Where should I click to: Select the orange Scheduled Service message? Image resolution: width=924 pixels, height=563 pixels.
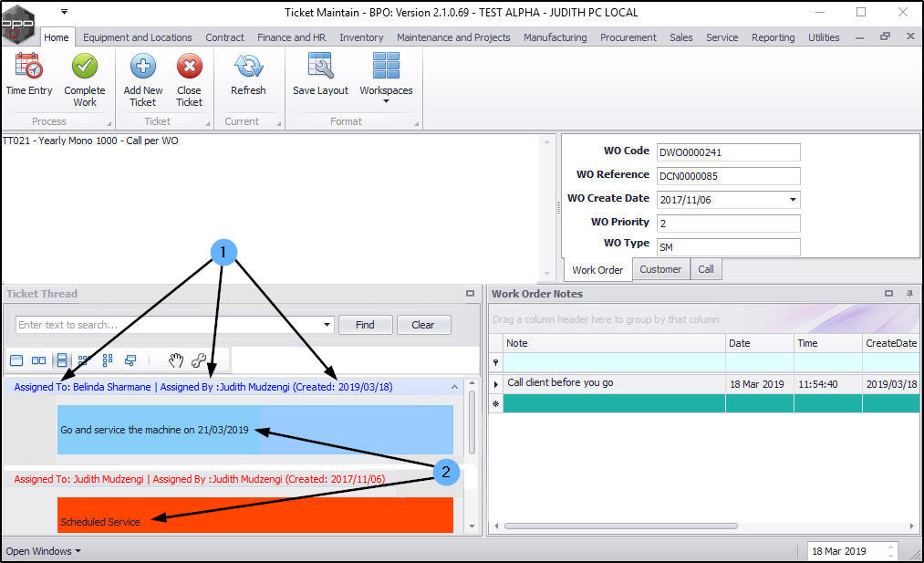(255, 516)
